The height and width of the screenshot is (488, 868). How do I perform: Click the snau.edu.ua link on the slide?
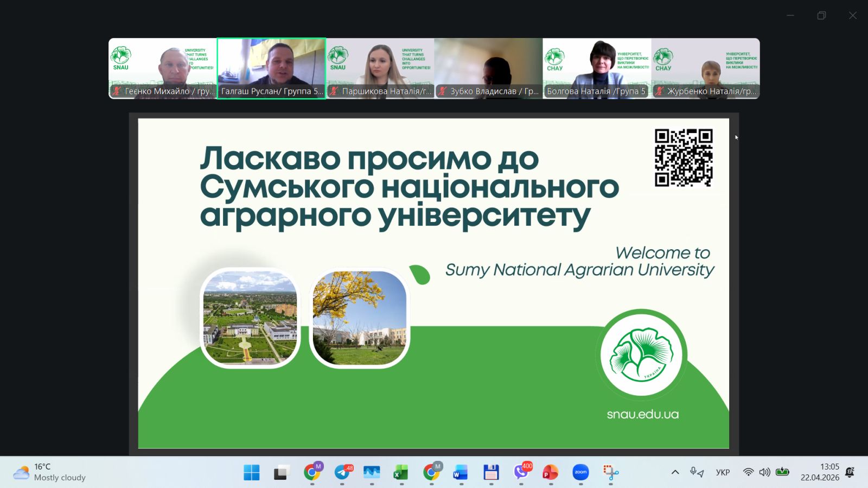642,414
